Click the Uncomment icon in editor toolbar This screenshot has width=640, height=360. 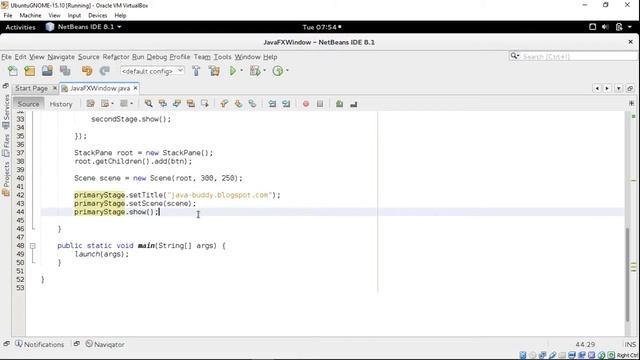click(353, 104)
